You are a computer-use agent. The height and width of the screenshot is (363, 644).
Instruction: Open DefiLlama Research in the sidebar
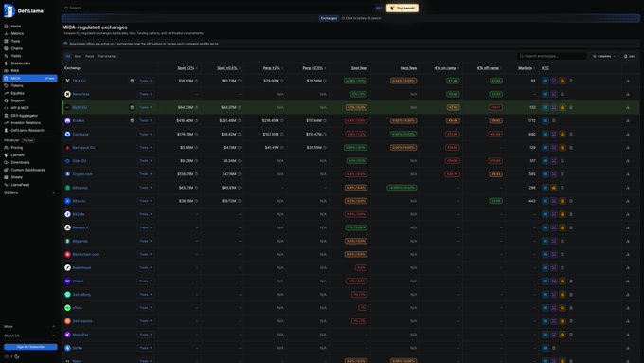click(27, 130)
